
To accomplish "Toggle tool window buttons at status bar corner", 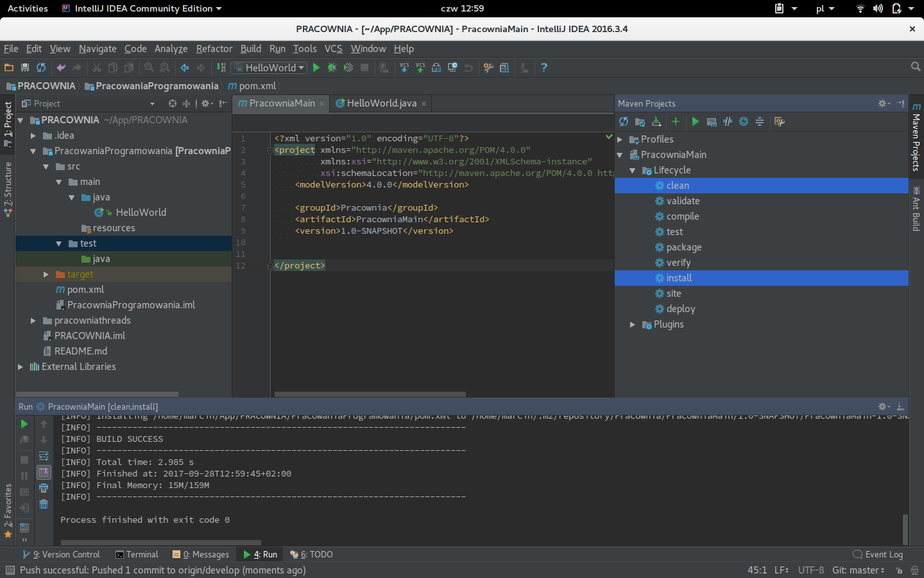I will click(x=10, y=570).
